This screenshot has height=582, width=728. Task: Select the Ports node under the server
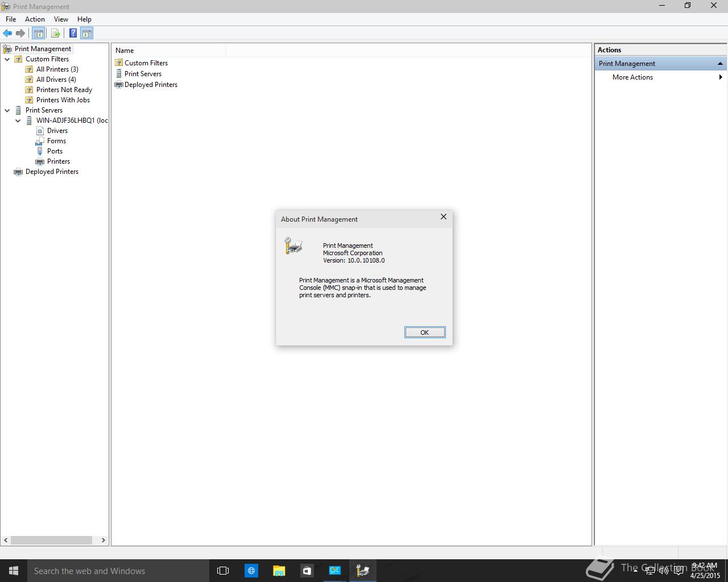[55, 151]
